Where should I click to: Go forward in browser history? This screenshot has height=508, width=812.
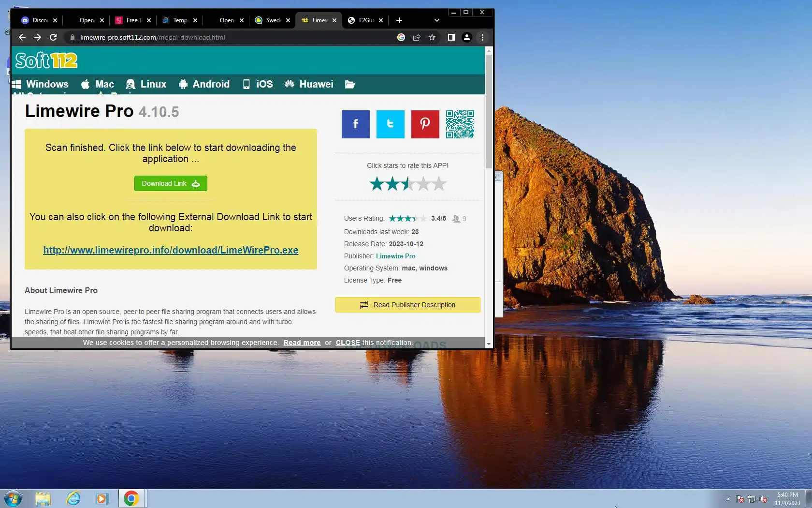38,37
